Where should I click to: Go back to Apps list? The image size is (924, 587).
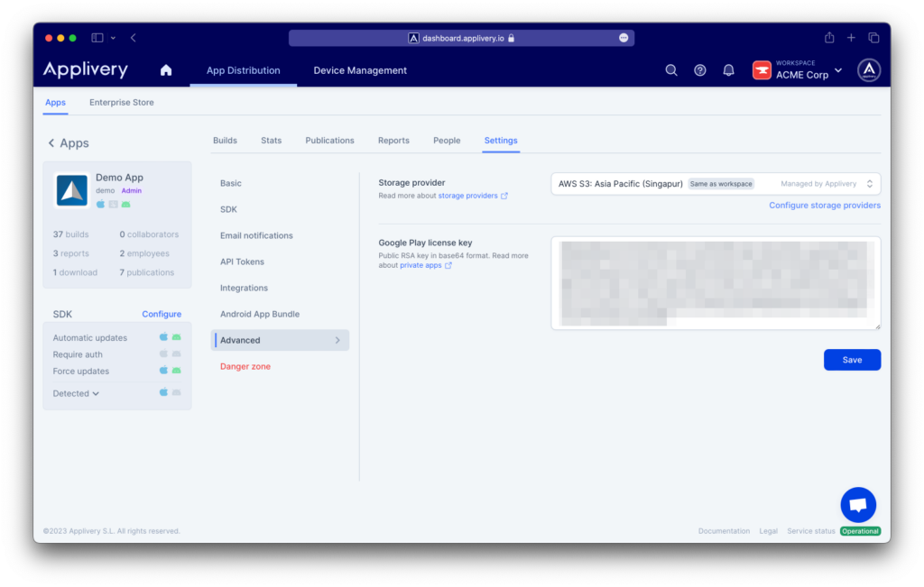pos(69,143)
